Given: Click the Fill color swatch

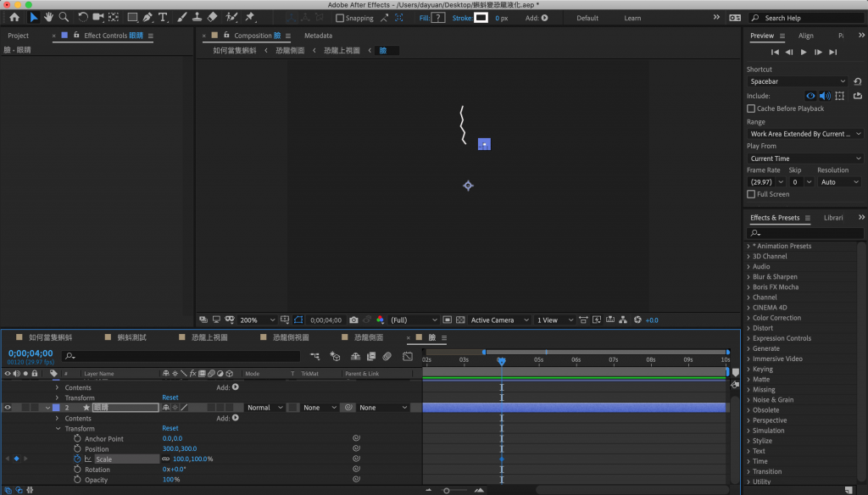Looking at the screenshot, I should (x=438, y=18).
